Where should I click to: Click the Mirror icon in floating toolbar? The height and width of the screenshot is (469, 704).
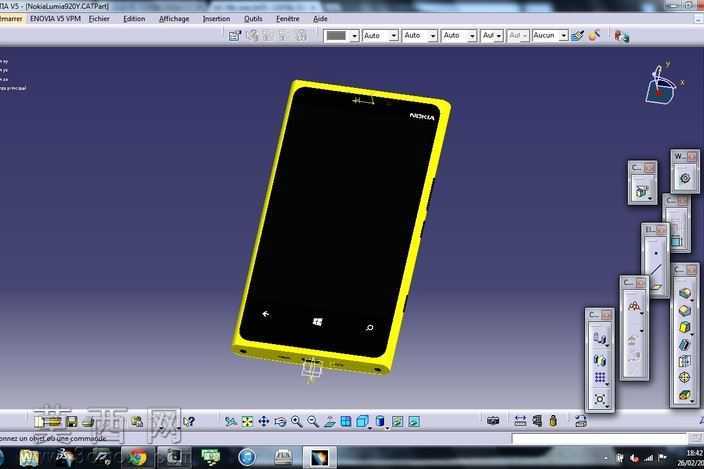[599, 359]
